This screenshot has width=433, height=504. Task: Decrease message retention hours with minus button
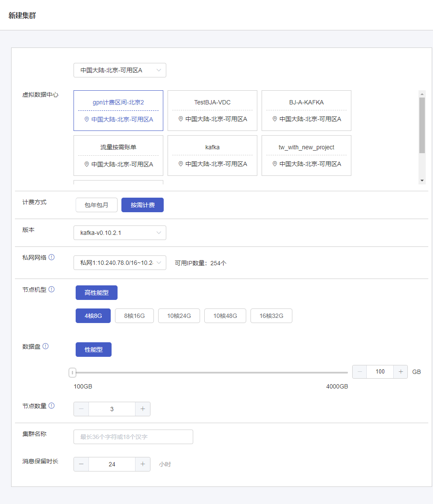point(81,464)
